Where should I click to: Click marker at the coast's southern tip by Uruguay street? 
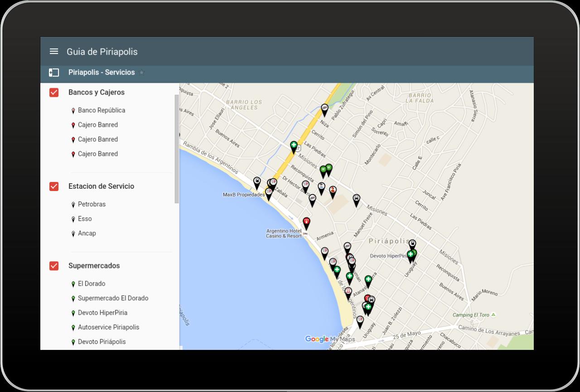(x=360, y=322)
